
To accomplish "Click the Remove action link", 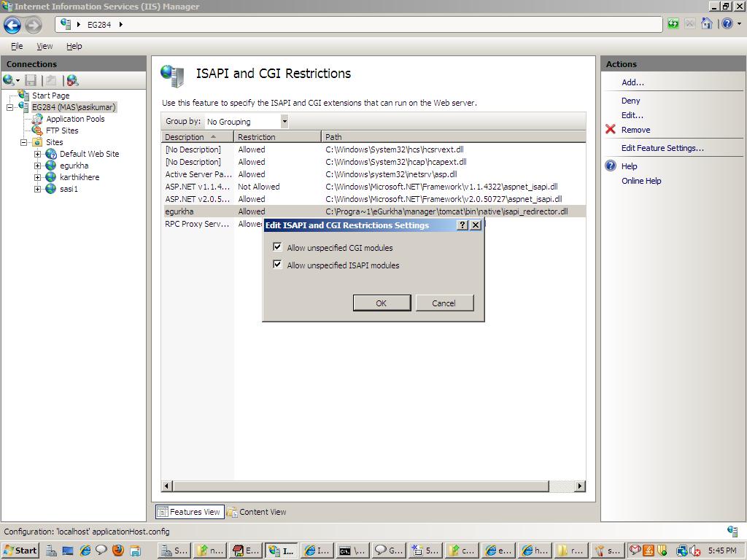I will (x=635, y=130).
